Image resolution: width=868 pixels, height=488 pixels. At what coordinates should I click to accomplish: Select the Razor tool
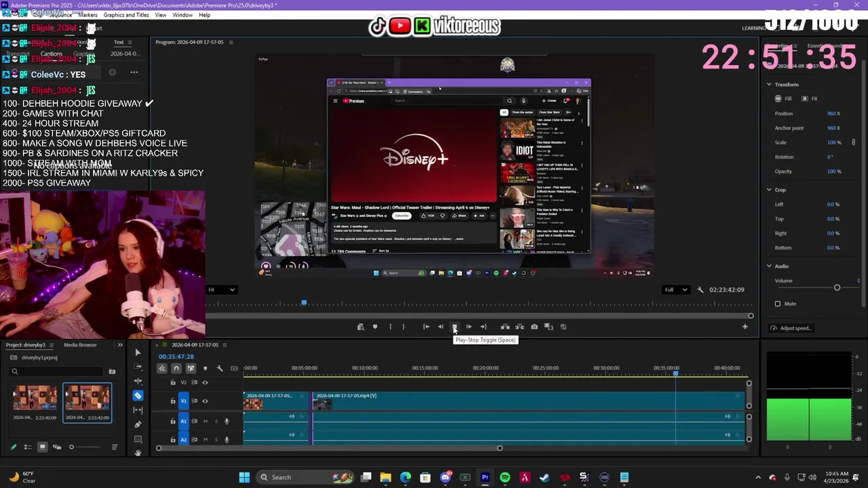[138, 396]
